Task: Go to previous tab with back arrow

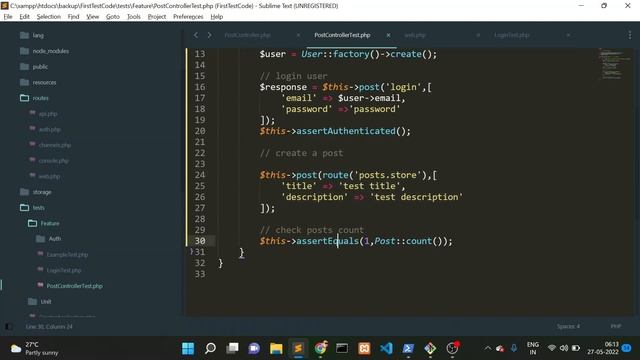Action: tap(196, 35)
